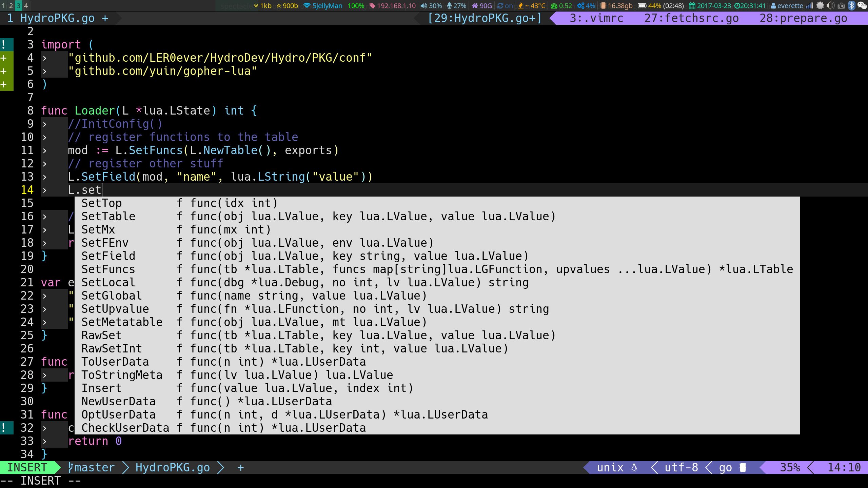Click the 28:prepare.go buffer label
The height and width of the screenshot is (488, 868).
point(803,18)
